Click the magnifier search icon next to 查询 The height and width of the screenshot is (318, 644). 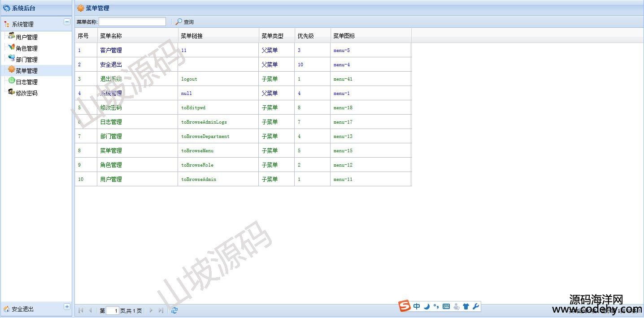pyautogui.click(x=179, y=22)
